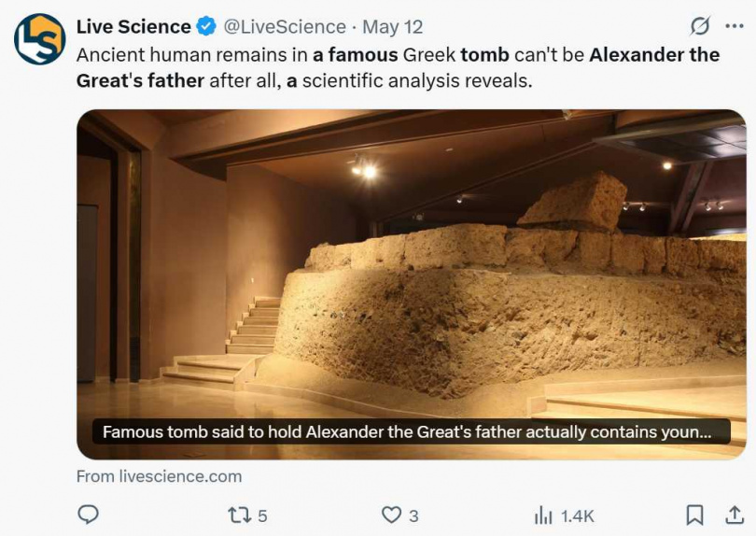Reply to the tweet via speech bubble icon
This screenshot has width=756, height=536.
[88, 515]
